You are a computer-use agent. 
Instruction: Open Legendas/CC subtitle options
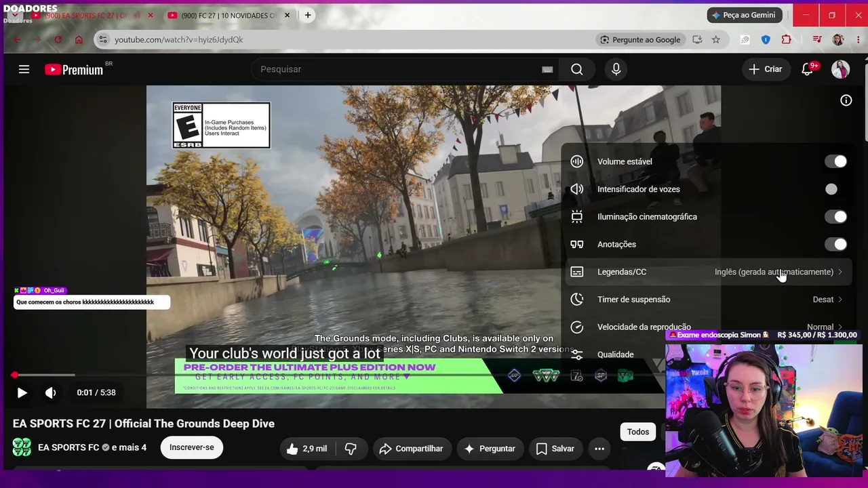tap(708, 272)
